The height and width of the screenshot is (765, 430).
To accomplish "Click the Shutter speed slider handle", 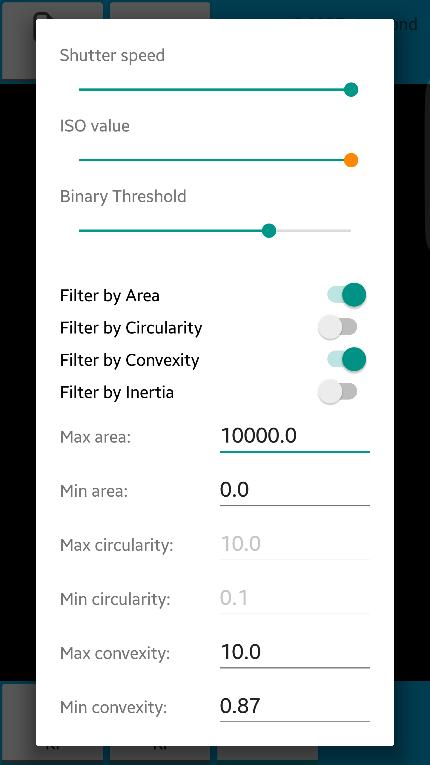I will pyautogui.click(x=351, y=90).
